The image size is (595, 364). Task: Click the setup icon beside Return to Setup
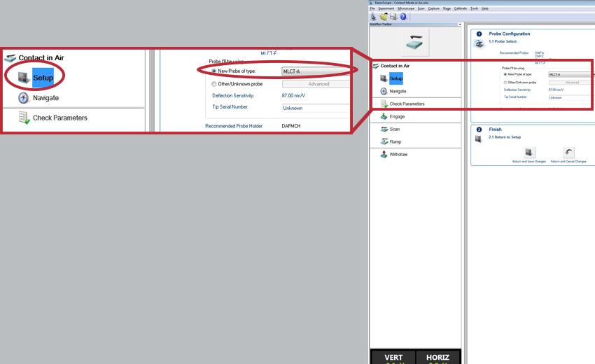coord(478,139)
